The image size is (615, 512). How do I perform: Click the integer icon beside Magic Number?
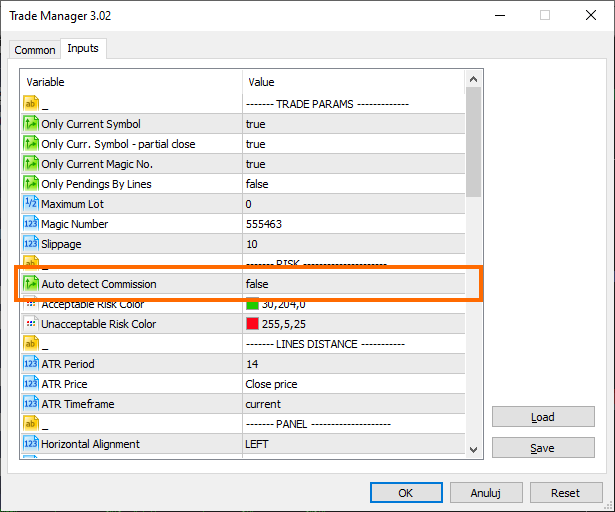click(x=30, y=224)
